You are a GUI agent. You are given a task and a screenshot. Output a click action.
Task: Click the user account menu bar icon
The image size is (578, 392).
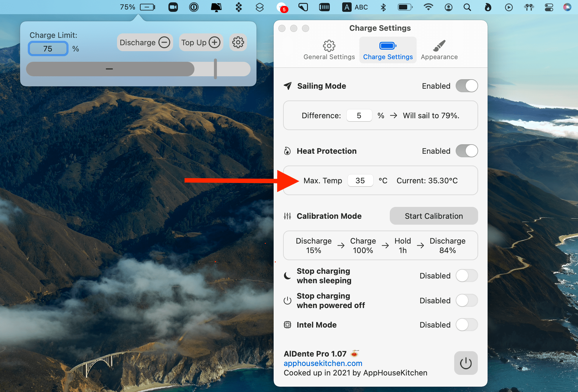pos(449,7)
